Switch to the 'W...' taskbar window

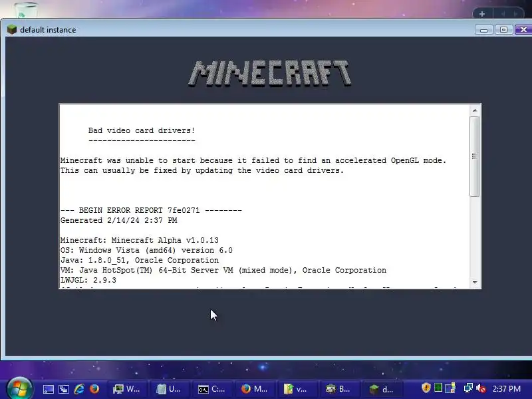(126, 389)
